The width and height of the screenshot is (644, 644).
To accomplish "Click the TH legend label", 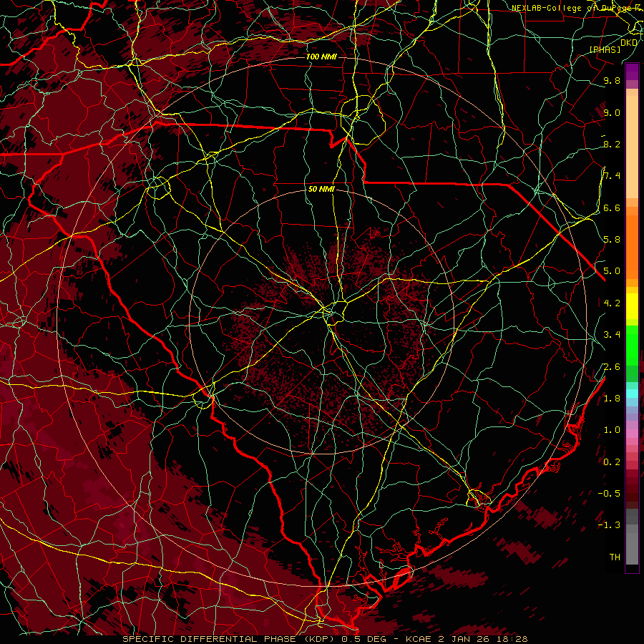I will (615, 557).
